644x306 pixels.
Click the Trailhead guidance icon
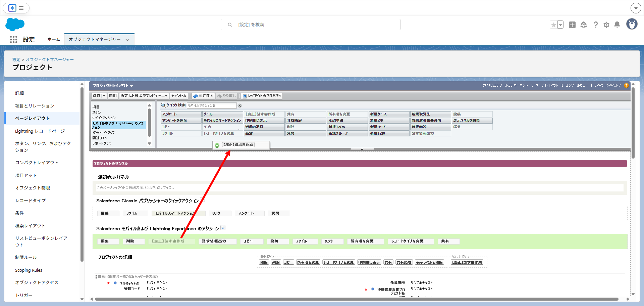point(584,25)
